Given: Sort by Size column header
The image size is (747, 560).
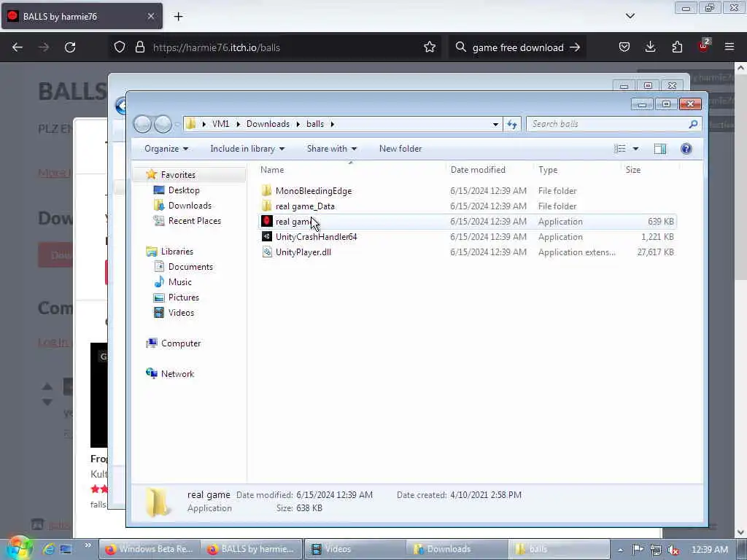Looking at the screenshot, I should click(x=633, y=170).
